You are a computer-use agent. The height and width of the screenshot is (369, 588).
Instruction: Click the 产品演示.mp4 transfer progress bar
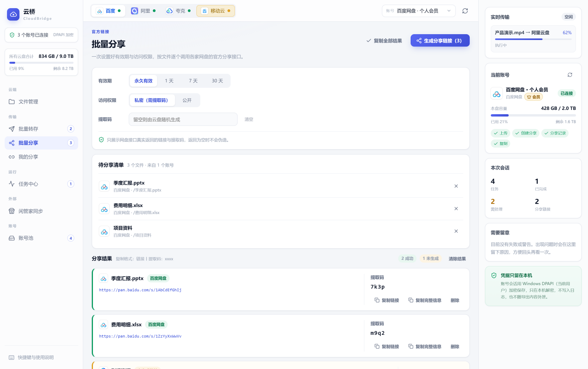[533, 39]
